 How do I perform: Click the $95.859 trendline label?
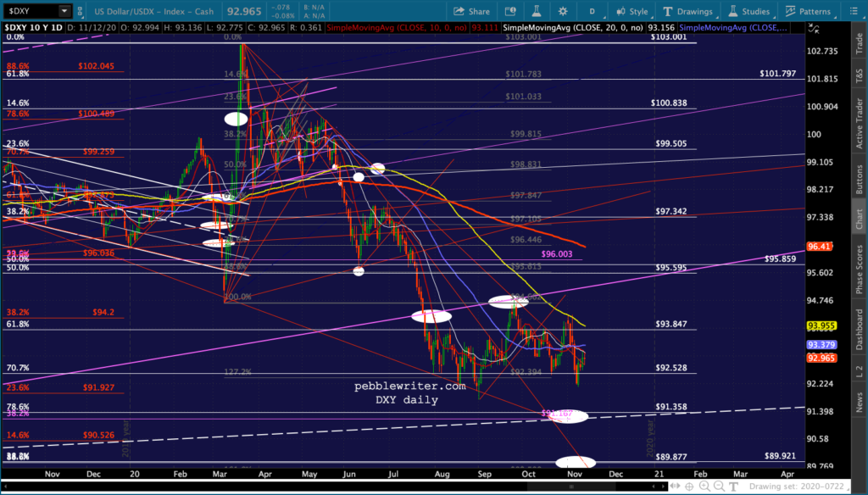coord(781,259)
